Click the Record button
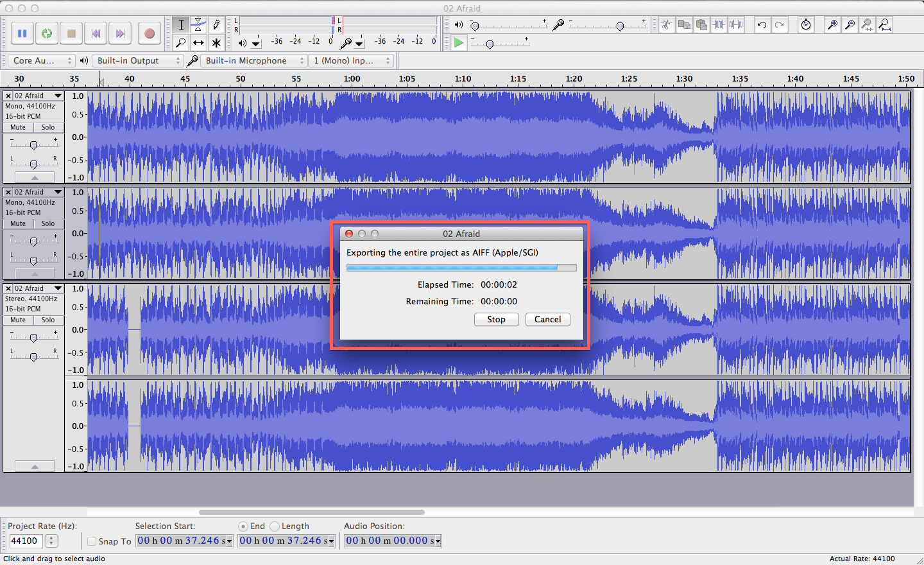The width and height of the screenshot is (924, 565). pos(150,33)
